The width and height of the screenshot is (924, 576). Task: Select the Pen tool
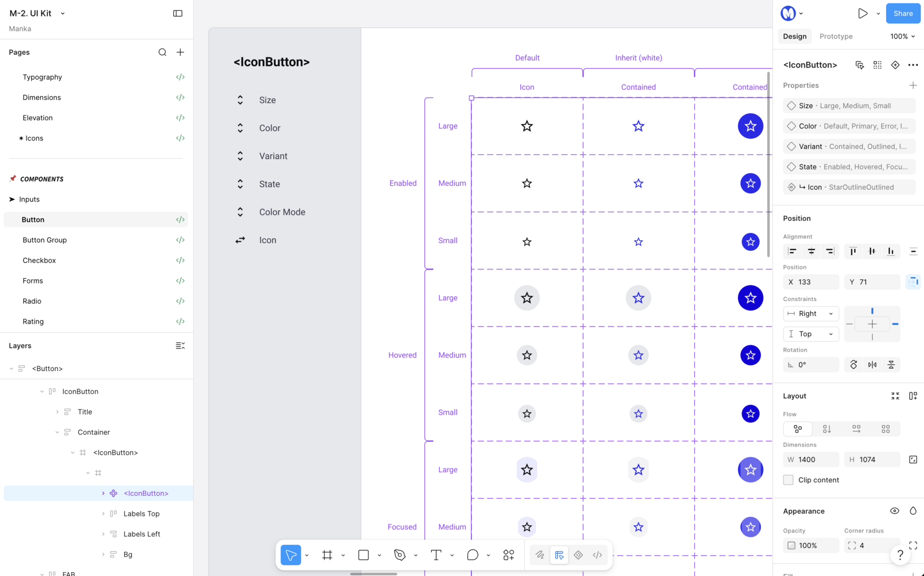click(x=400, y=555)
